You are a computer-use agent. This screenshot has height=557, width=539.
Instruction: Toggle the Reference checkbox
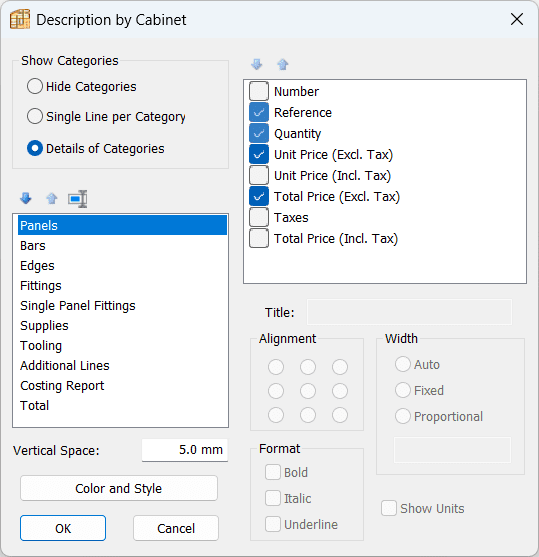(259, 112)
